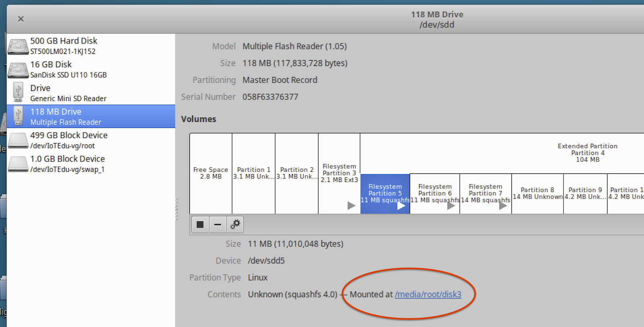
Task: Click the 500 GB Hard Disk drive icon
Action: pos(18,46)
